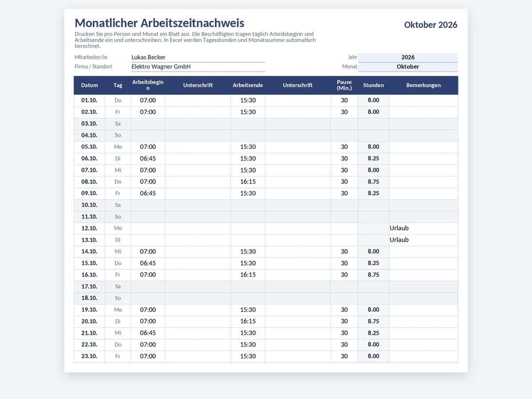Click Arbeitsbeginn 06:45 in row 21.10.
Screen dimensions: 532x399
point(148,333)
